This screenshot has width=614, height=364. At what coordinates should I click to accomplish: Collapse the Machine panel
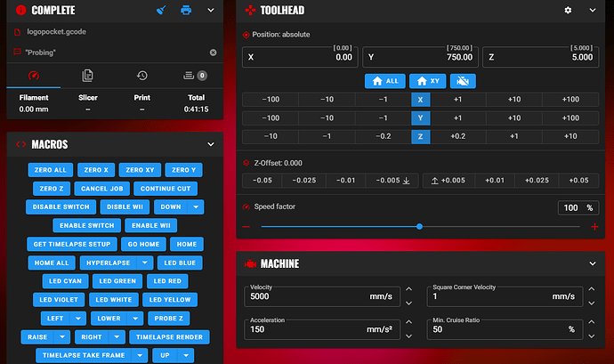[594, 263]
